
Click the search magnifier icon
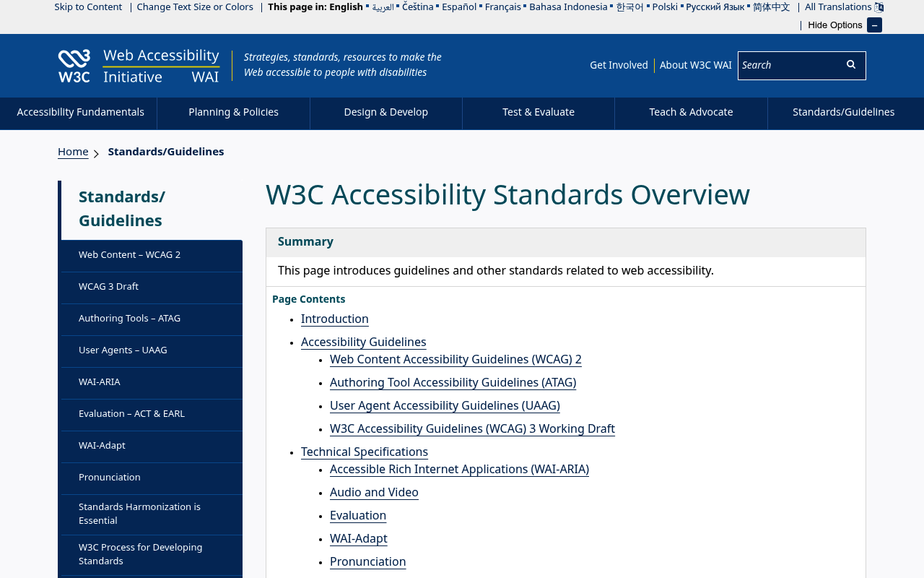(851, 65)
